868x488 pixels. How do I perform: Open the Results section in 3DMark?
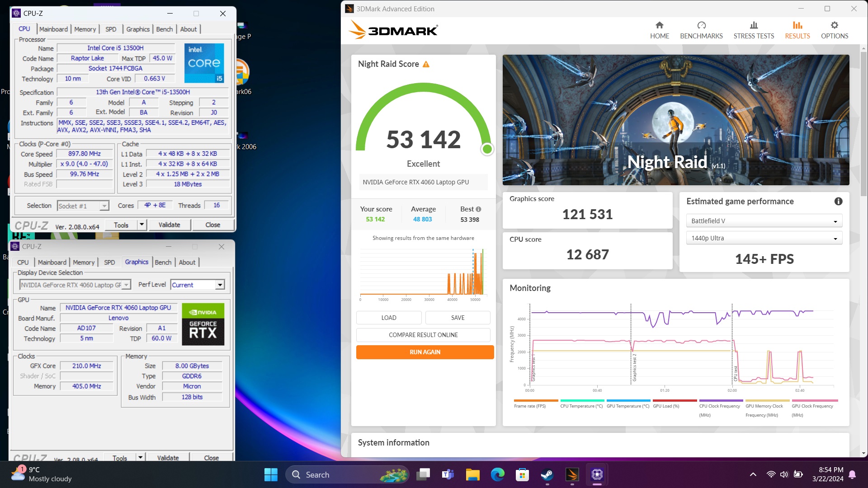pyautogui.click(x=797, y=30)
